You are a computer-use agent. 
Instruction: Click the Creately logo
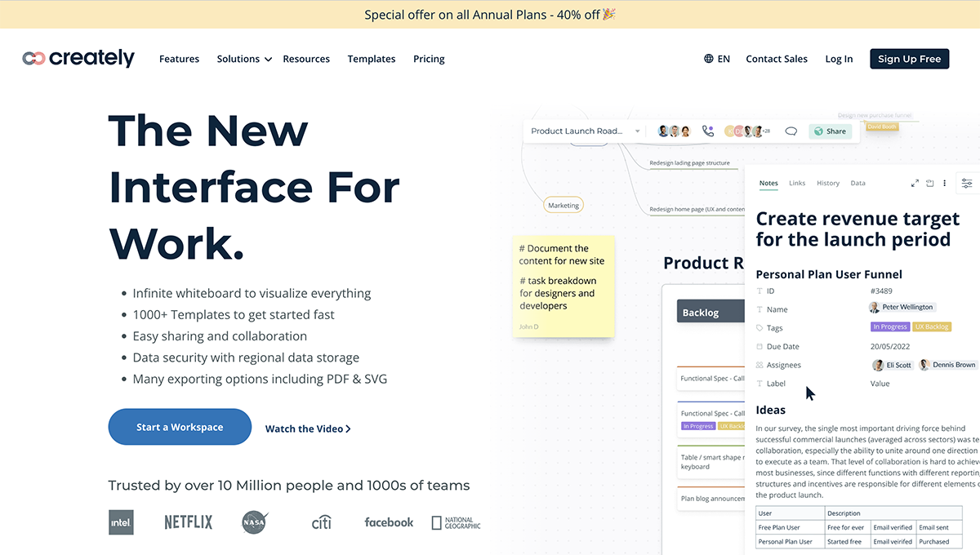78,58
